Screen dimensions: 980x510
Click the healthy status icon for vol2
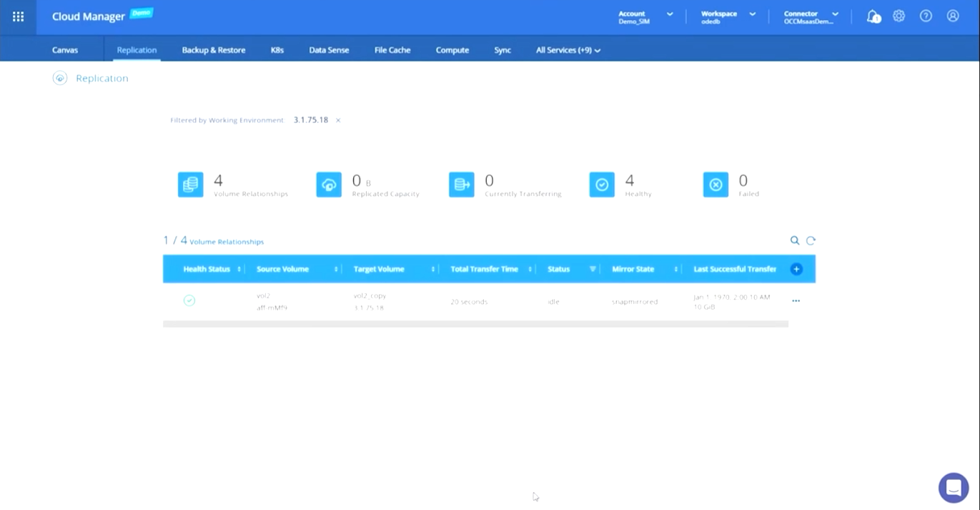pos(189,300)
